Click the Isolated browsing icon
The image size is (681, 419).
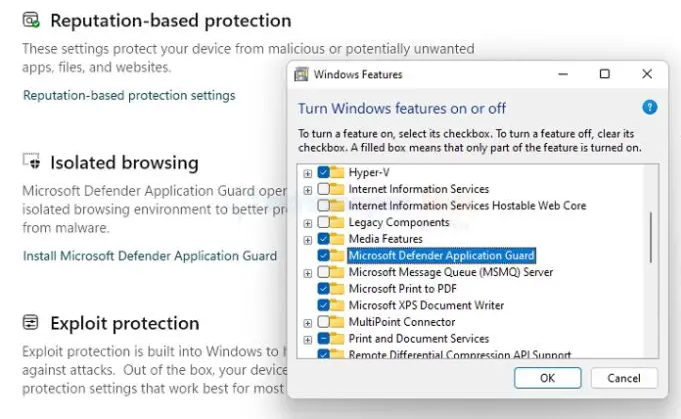click(31, 162)
